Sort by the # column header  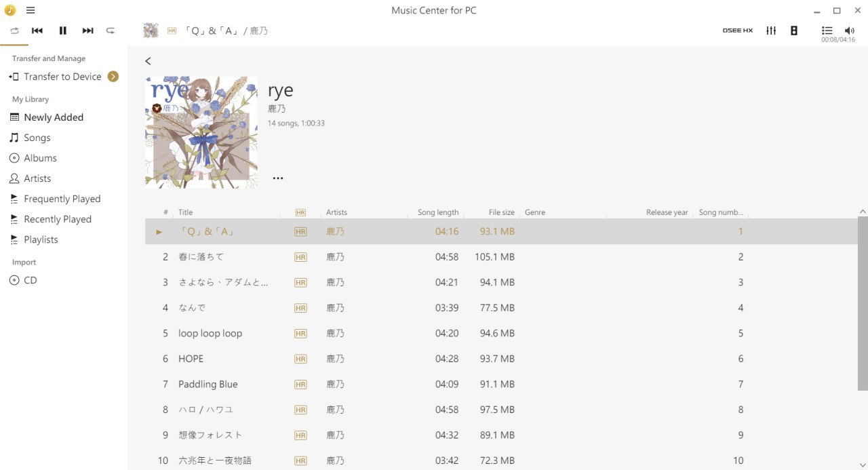pos(165,212)
